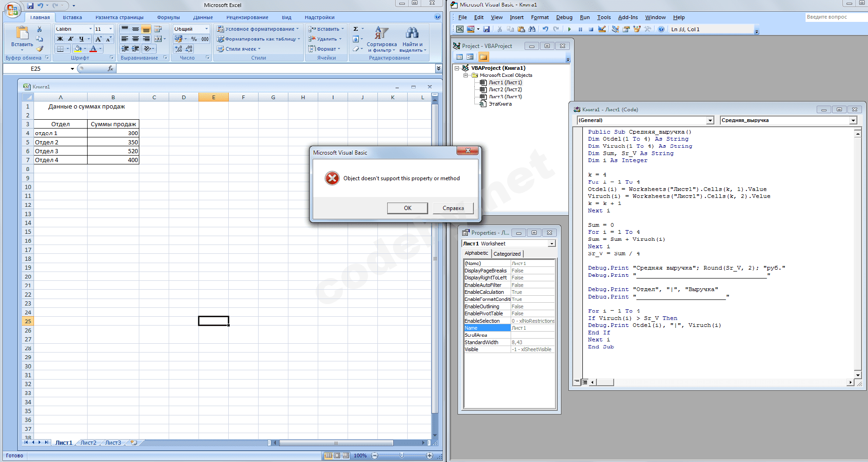Screen dimensions: 868x462
Task: Click the View Microsoft Excel icon
Action: (x=460, y=29)
